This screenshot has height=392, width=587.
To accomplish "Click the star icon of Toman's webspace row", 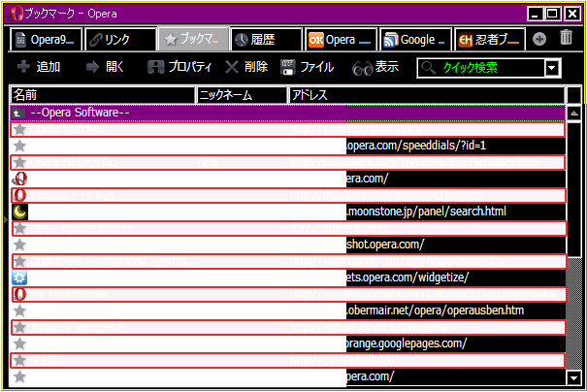I will click(19, 327).
